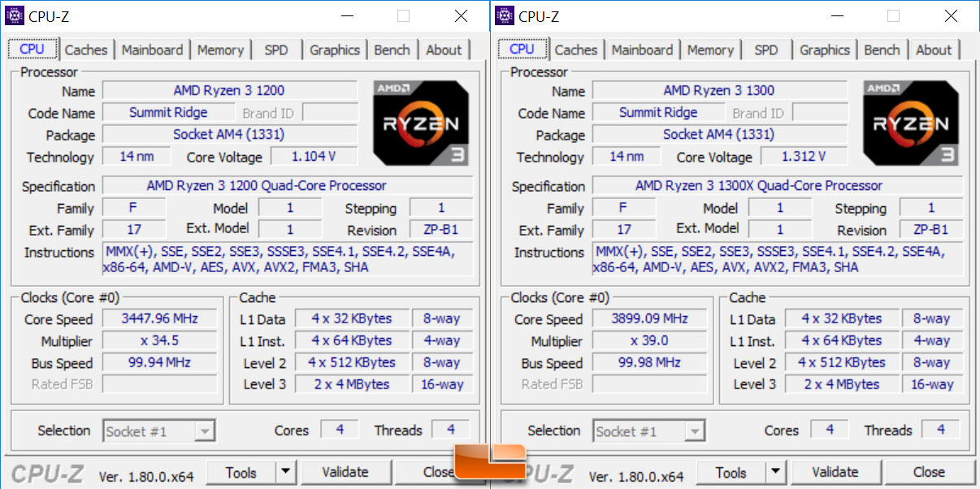This screenshot has height=489, width=980.
Task: Click the AMD Ryzen 3 logo on left window
Action: coord(421,122)
